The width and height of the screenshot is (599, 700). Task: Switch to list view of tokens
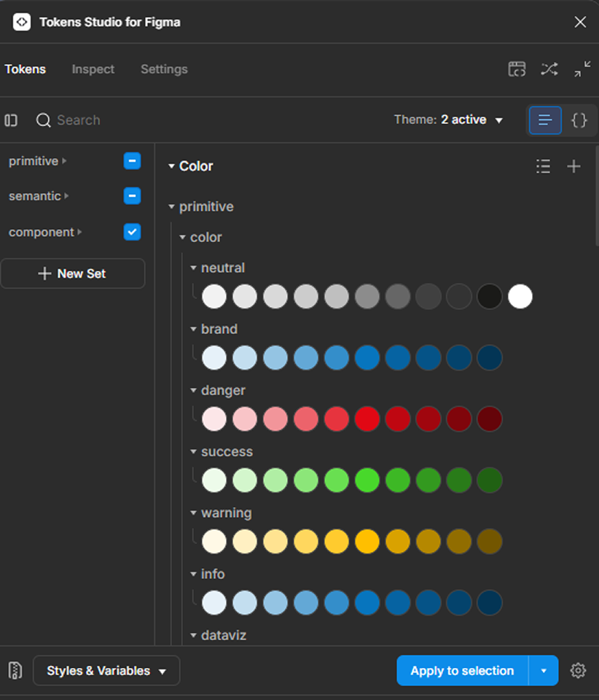click(545, 120)
